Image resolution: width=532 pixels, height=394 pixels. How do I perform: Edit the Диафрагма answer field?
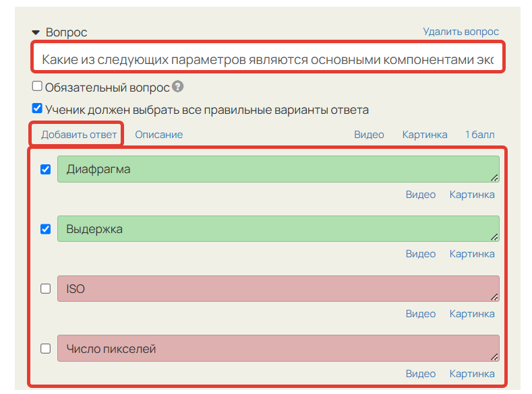click(x=278, y=169)
